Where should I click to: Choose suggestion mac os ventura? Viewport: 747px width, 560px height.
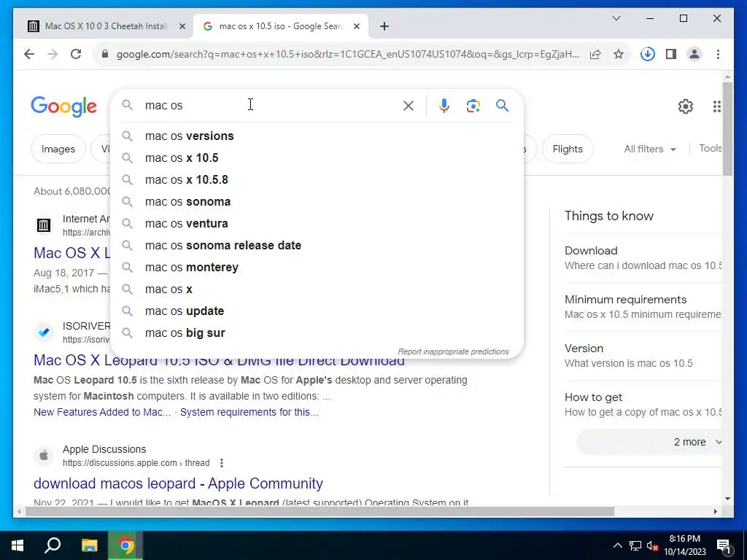click(317, 223)
